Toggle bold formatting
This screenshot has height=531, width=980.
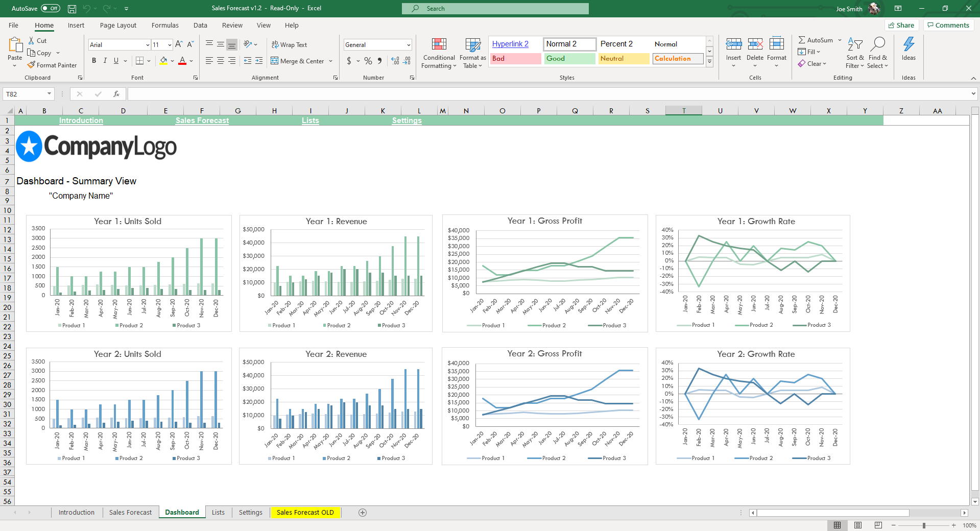tap(94, 60)
